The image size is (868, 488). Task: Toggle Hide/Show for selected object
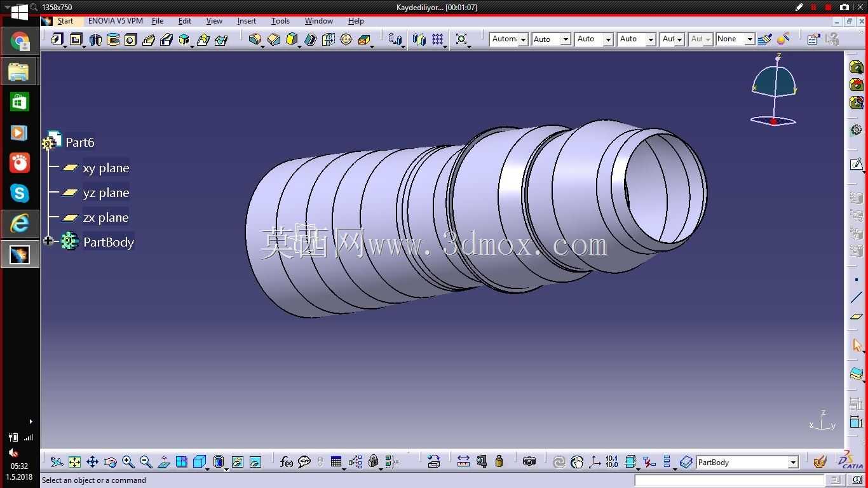(x=237, y=462)
